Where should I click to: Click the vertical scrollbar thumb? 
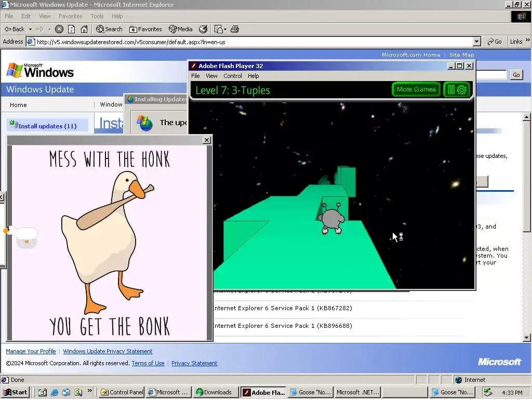(527, 177)
